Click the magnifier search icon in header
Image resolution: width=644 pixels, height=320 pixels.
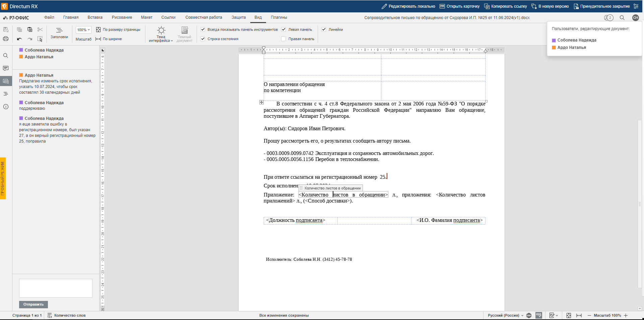click(622, 18)
